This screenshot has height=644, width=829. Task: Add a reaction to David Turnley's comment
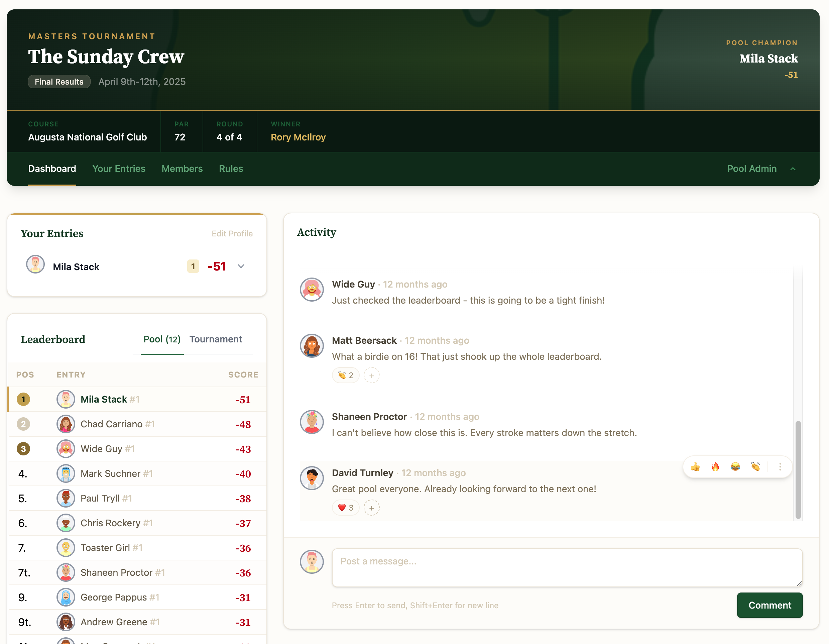point(371,508)
